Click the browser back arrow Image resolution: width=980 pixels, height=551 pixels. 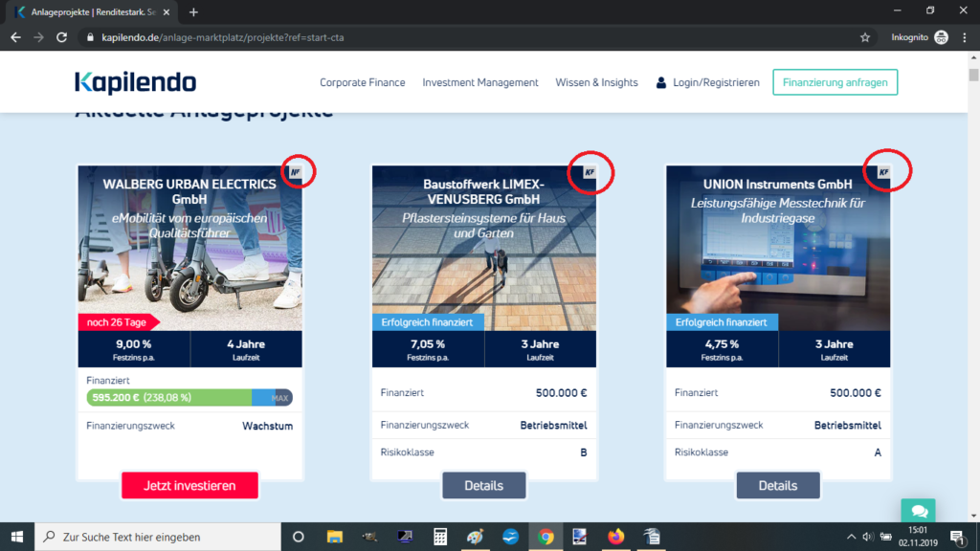pyautogui.click(x=15, y=37)
